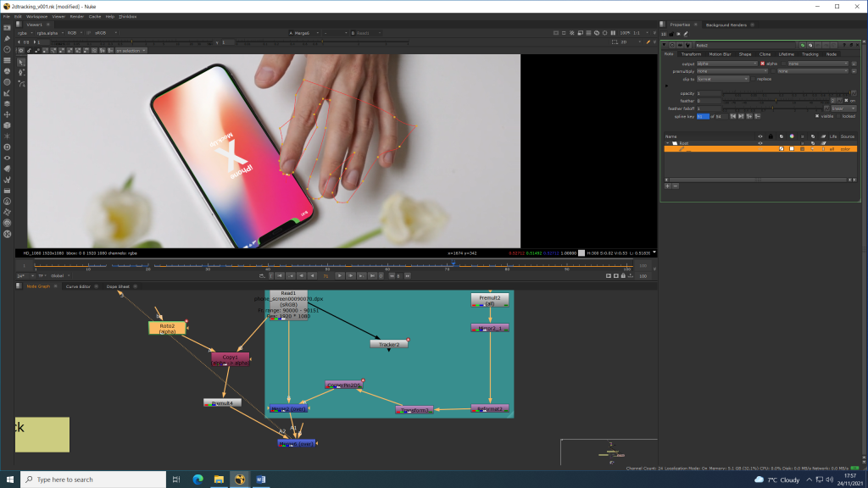The height and width of the screenshot is (488, 868).
Task: Open the Workspace menu
Action: pyautogui.click(x=36, y=17)
